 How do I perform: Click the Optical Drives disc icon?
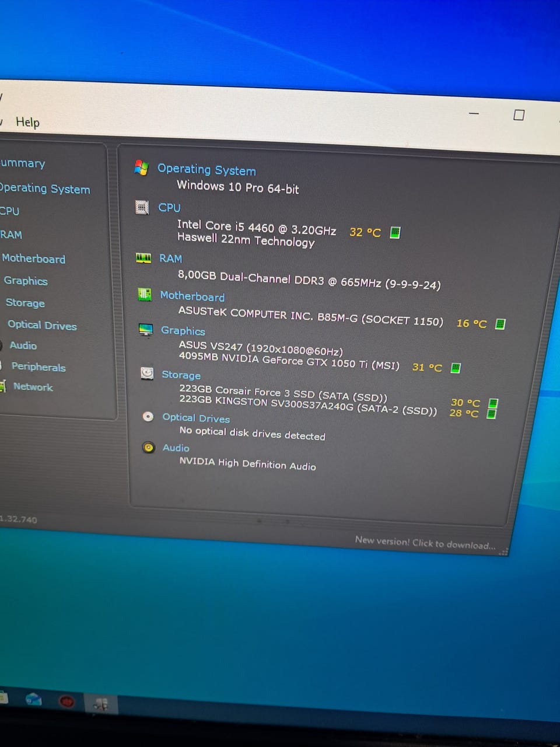(148, 417)
